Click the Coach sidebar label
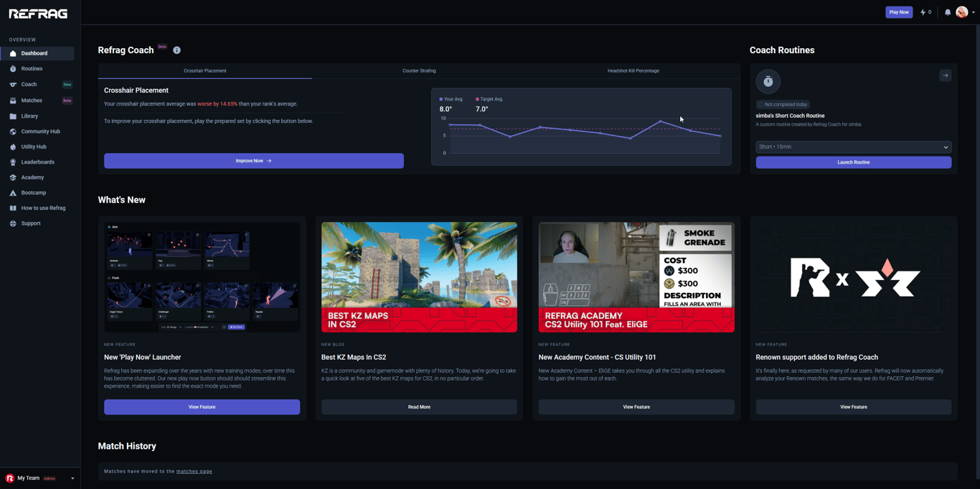 point(29,85)
